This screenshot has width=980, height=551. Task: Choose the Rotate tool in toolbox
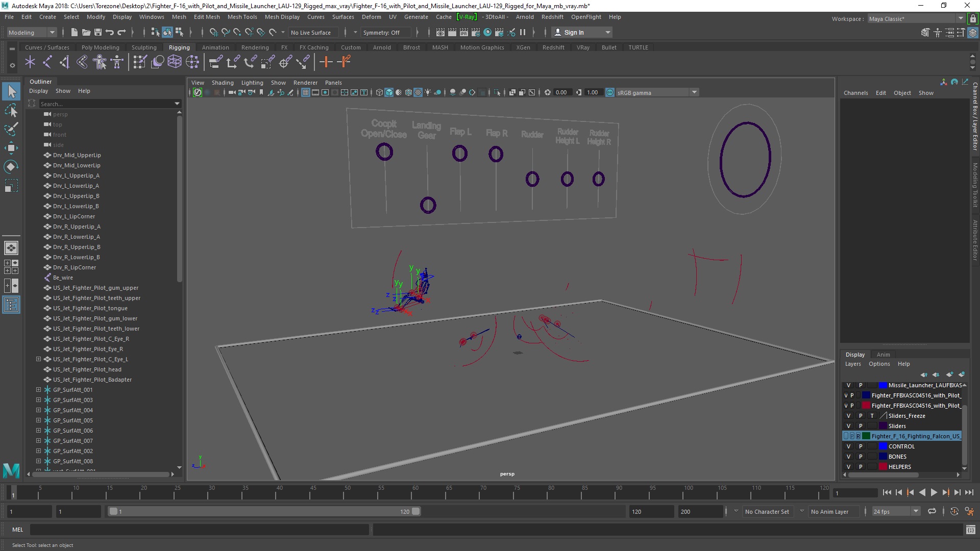(x=11, y=167)
